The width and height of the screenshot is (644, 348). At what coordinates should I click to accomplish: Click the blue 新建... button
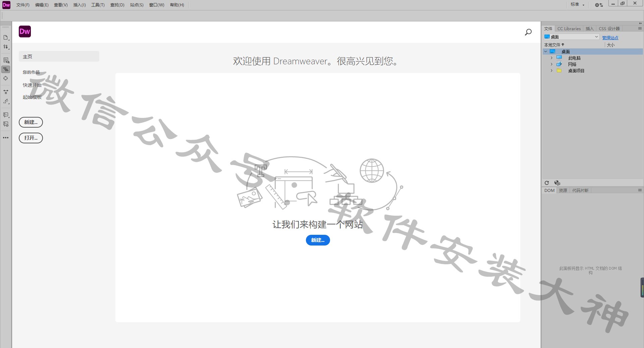point(318,240)
